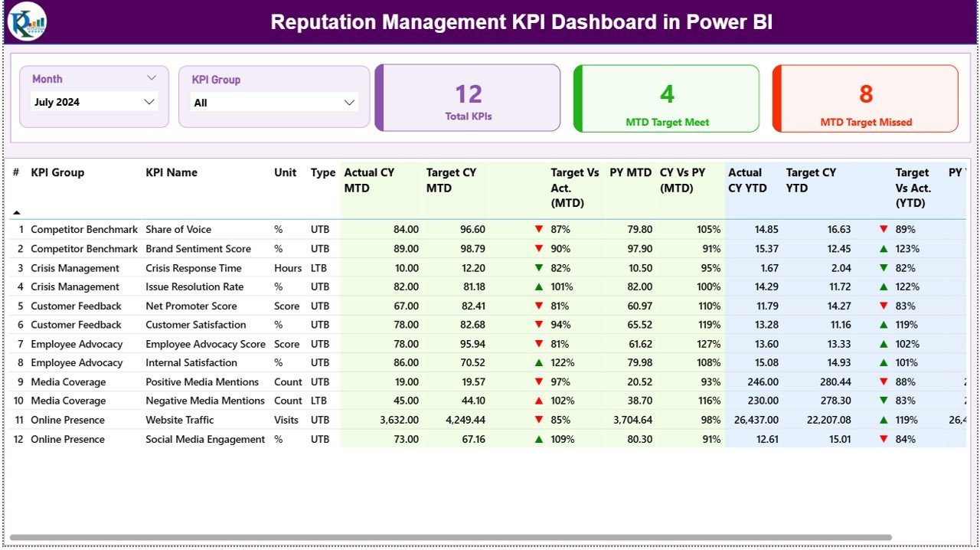Image resolution: width=980 pixels, height=550 pixels.
Task: Click the red down arrow in Share of Voice row
Action: [539, 229]
